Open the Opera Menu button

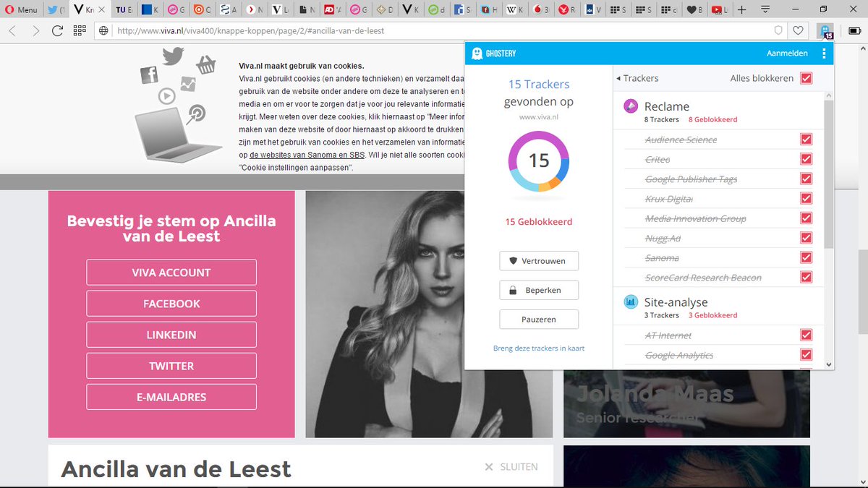point(21,9)
